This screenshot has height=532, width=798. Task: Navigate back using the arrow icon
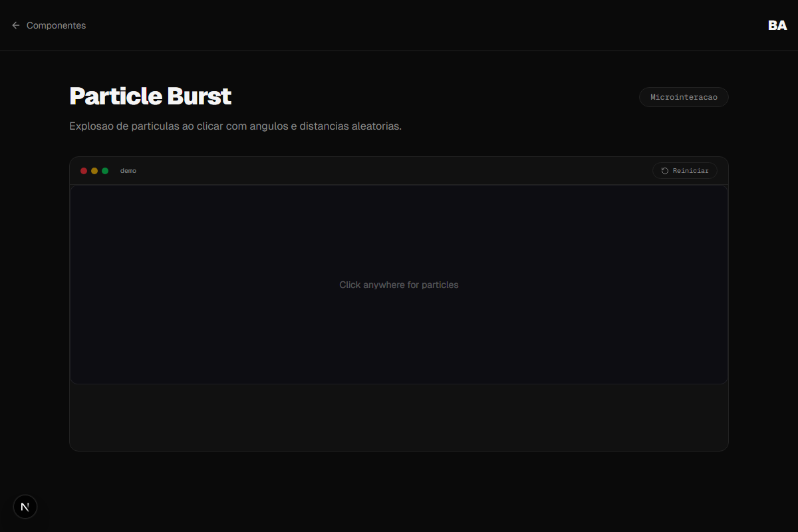click(15, 25)
